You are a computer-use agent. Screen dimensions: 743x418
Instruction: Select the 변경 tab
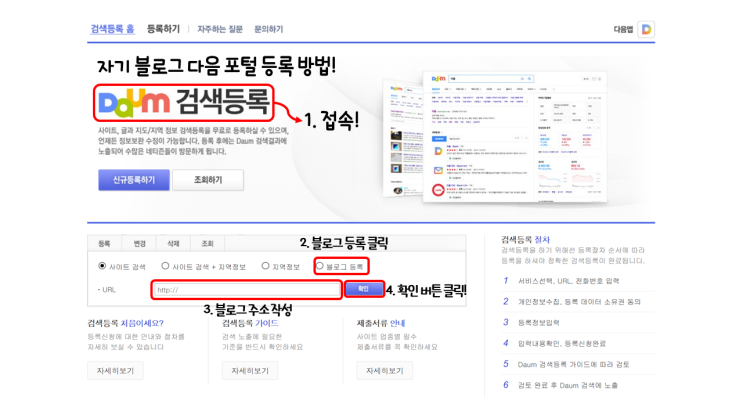click(139, 243)
